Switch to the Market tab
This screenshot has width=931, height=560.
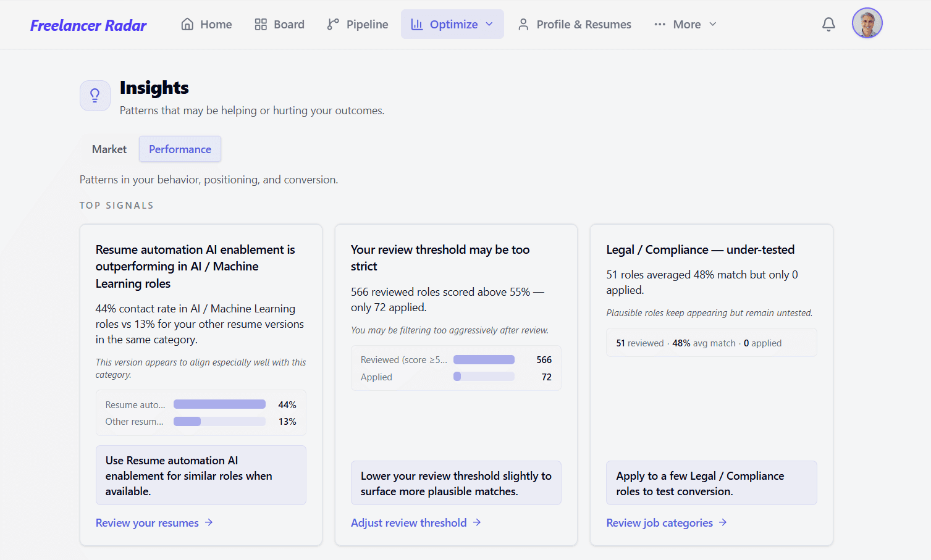pos(109,149)
